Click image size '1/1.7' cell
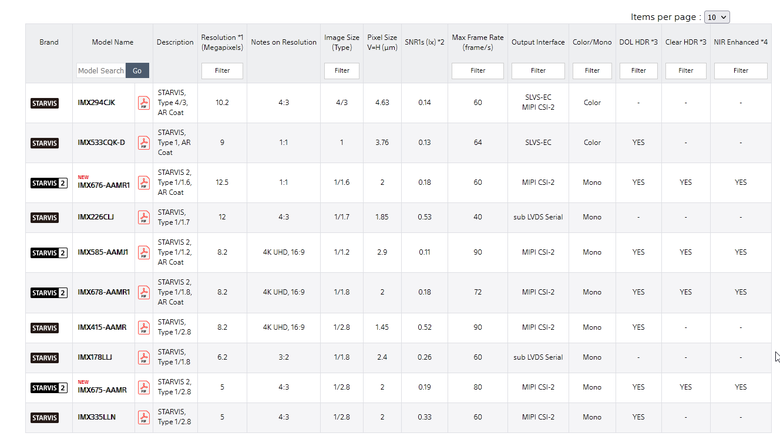The height and width of the screenshot is (443, 780). click(342, 217)
